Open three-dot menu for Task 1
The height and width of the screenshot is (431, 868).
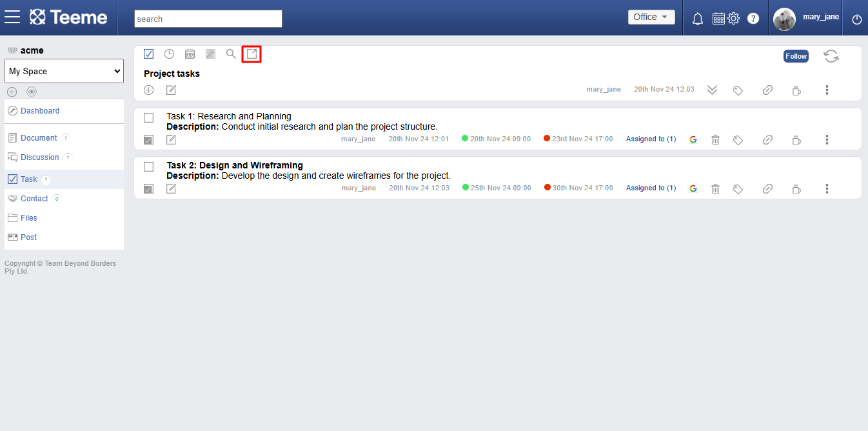[x=827, y=139]
